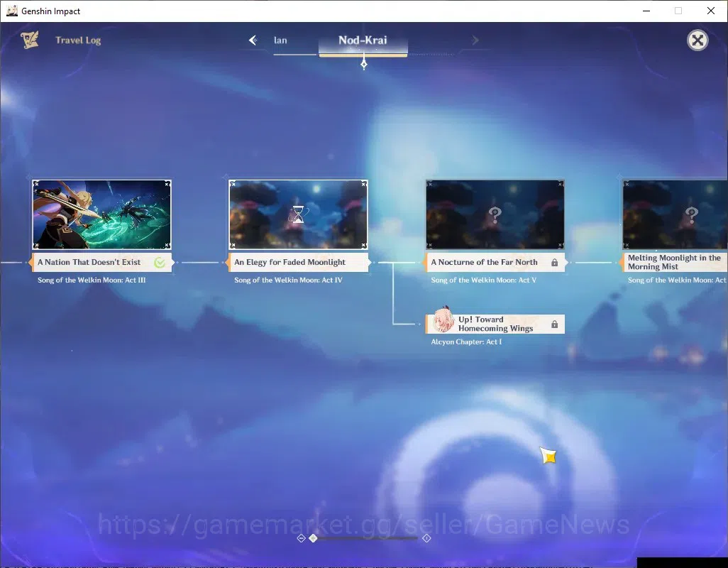The height and width of the screenshot is (568, 728).
Task: Click question mark on A Nocturne thumbnail
Action: pyautogui.click(x=495, y=214)
